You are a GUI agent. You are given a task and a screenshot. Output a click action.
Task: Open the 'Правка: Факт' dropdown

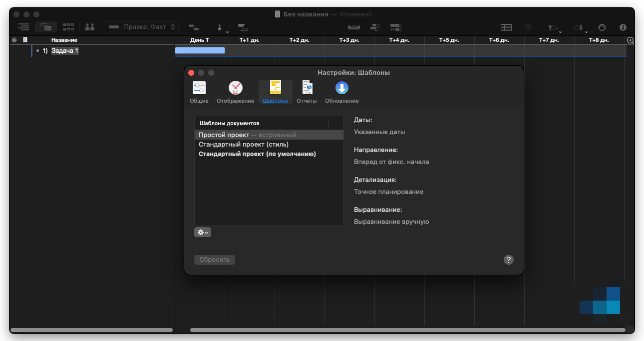[x=141, y=27]
